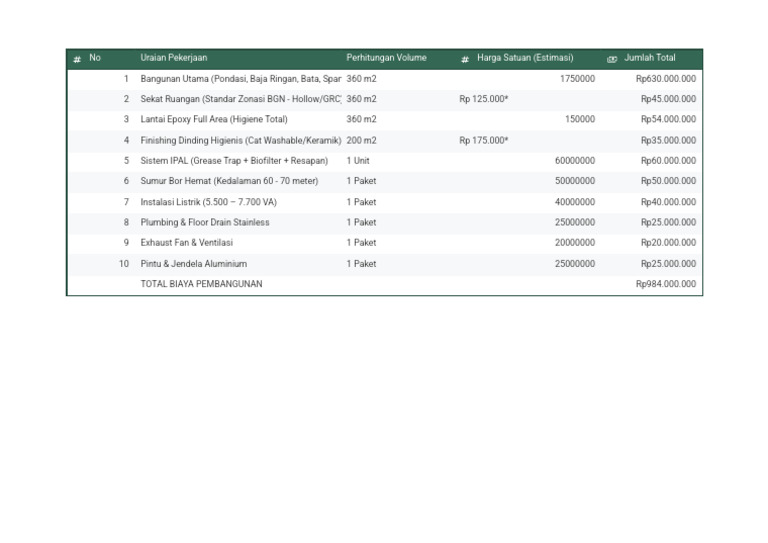
Task: Select the Uraian Pekerjaan column header
Action: [174, 58]
